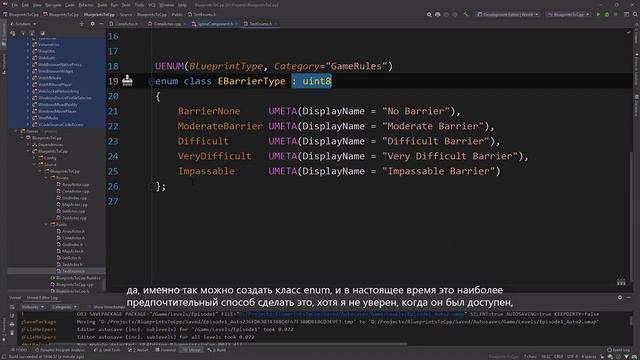Close the TestEnums.h editor tab
640x360 pixels.
pos(276,24)
